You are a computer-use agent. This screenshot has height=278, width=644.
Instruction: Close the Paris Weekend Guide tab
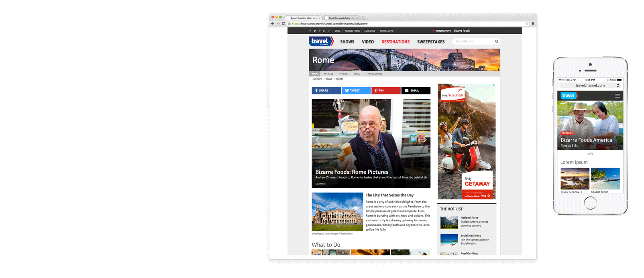(357, 18)
